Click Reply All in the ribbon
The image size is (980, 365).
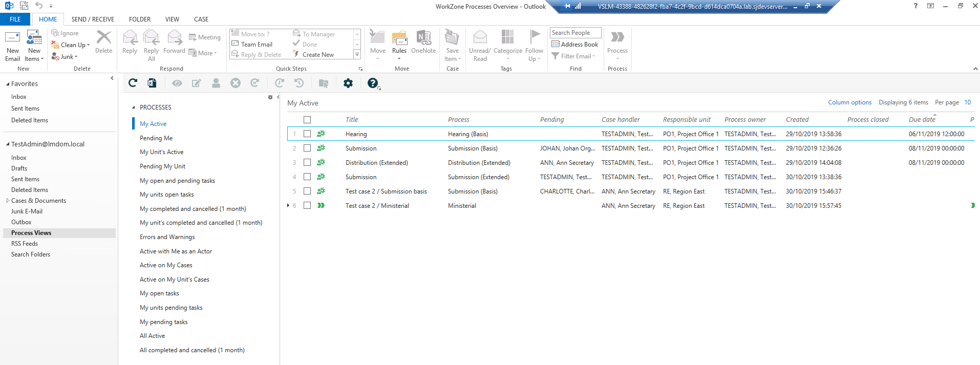pos(152,46)
